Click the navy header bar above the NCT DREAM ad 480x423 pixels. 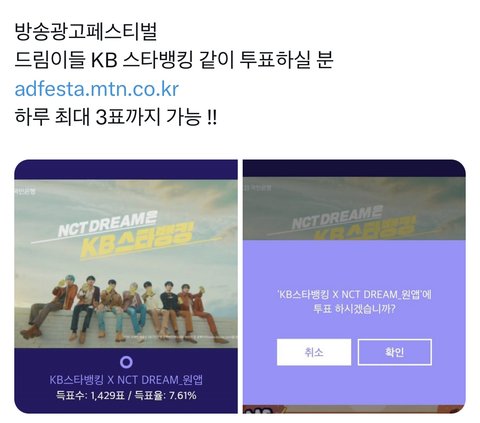coord(126,170)
